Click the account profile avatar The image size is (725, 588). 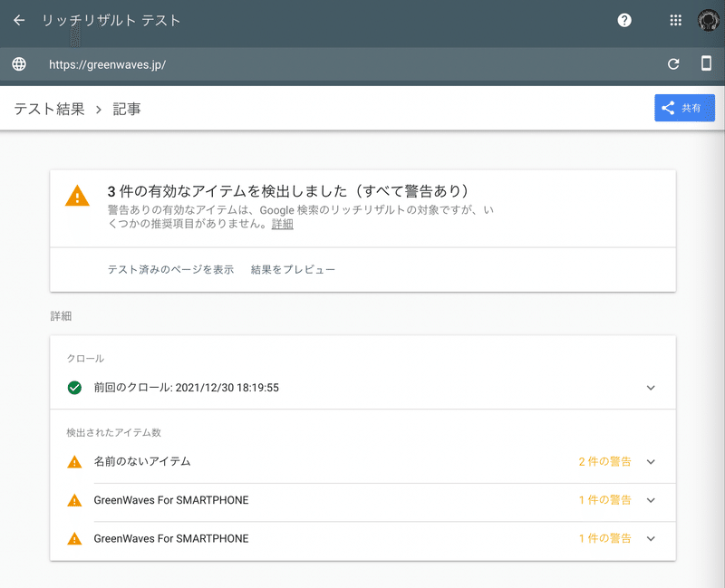709,20
